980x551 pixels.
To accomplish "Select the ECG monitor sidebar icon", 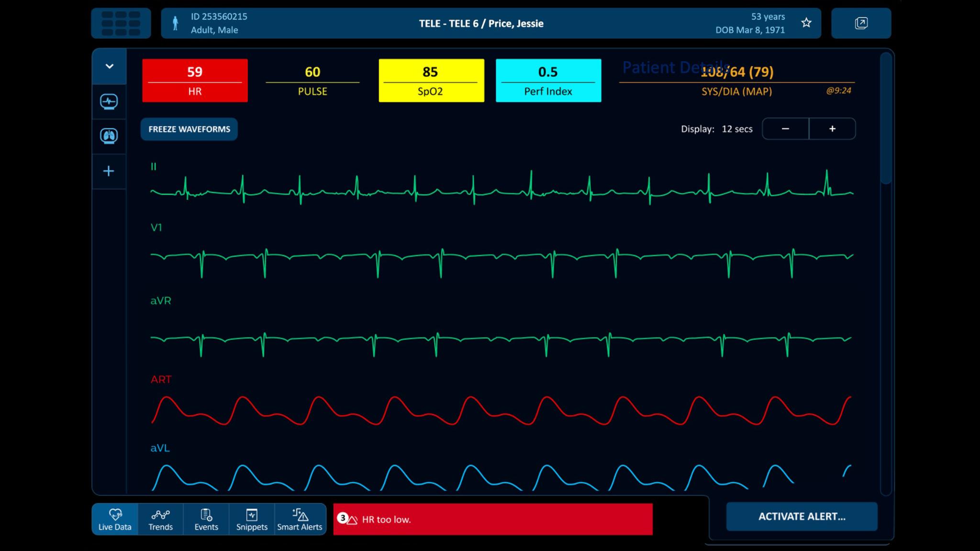I will 109,101.
